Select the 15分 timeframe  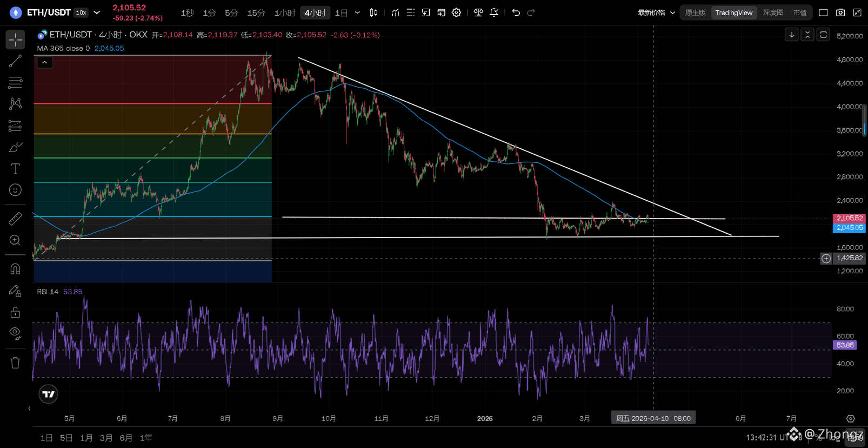pyautogui.click(x=256, y=12)
